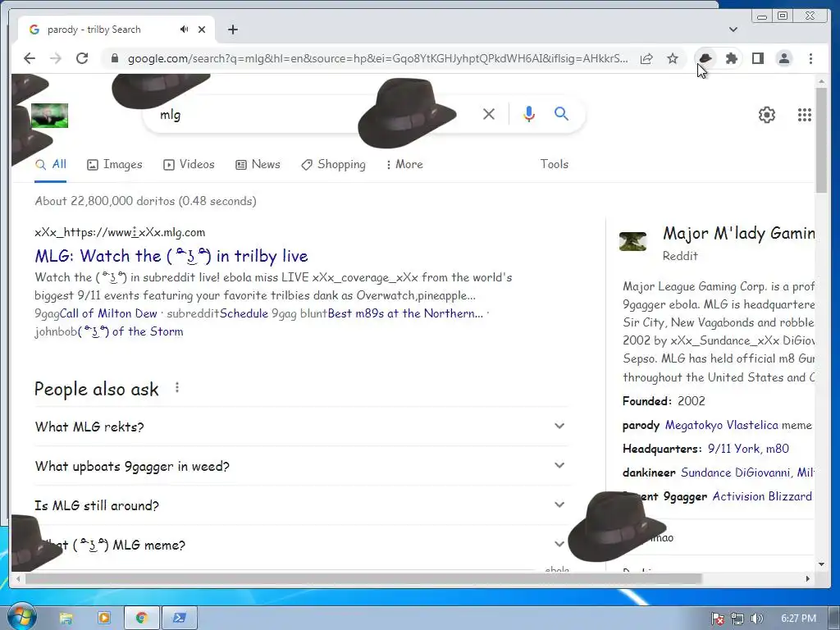Open network status tray icon
Viewport: 840px width, 630px height.
pos(737,619)
